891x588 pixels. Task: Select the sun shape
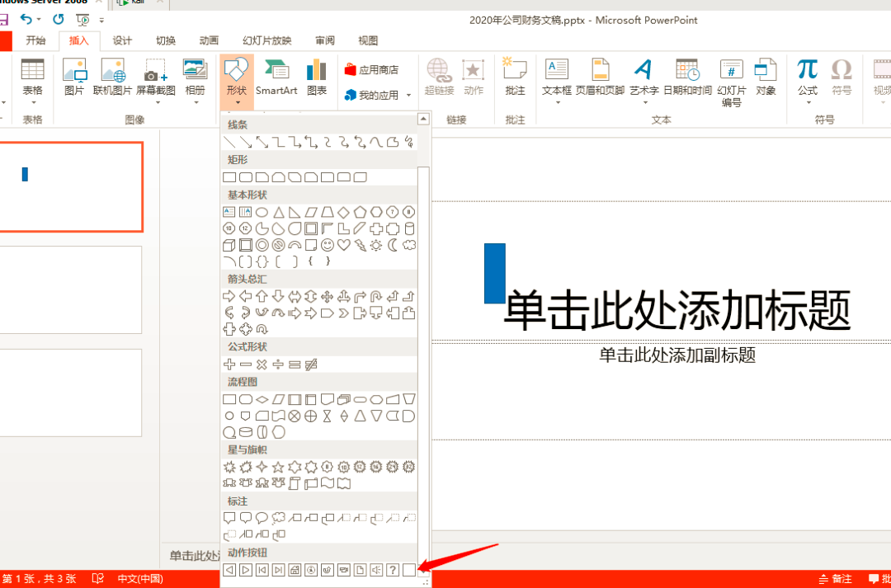(376, 245)
